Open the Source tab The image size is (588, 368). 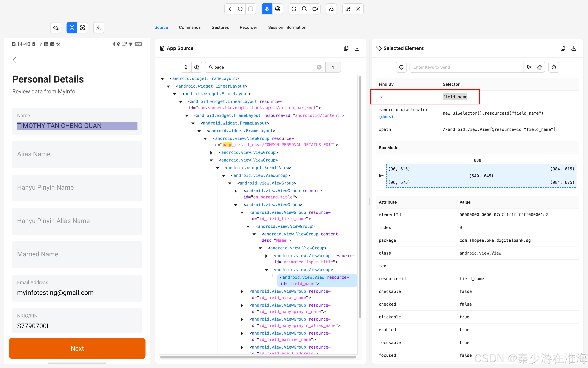pyautogui.click(x=161, y=27)
